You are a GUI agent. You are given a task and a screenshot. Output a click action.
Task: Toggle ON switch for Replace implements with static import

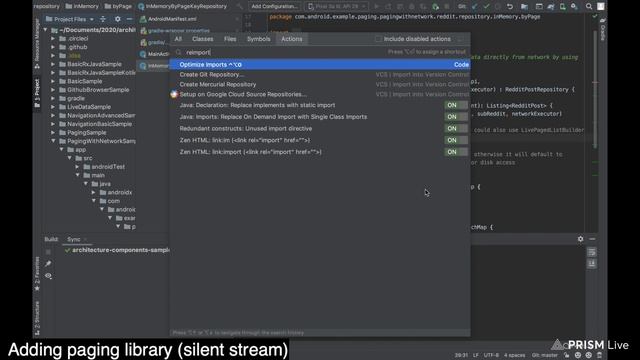pos(456,105)
